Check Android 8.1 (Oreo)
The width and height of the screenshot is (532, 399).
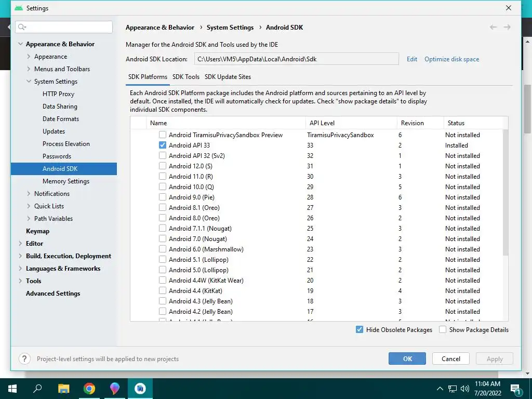pos(163,208)
